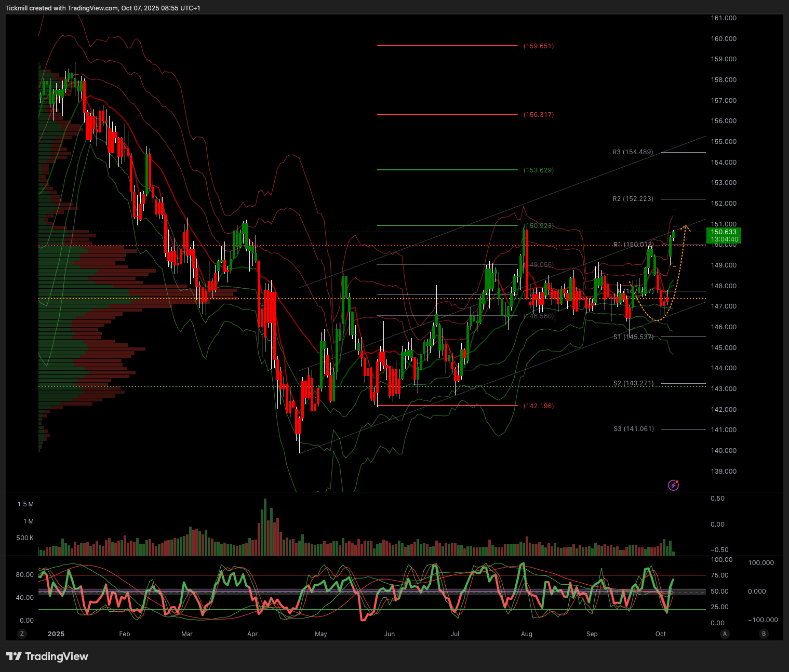Click the purple lightning bolt icon

pos(673,486)
